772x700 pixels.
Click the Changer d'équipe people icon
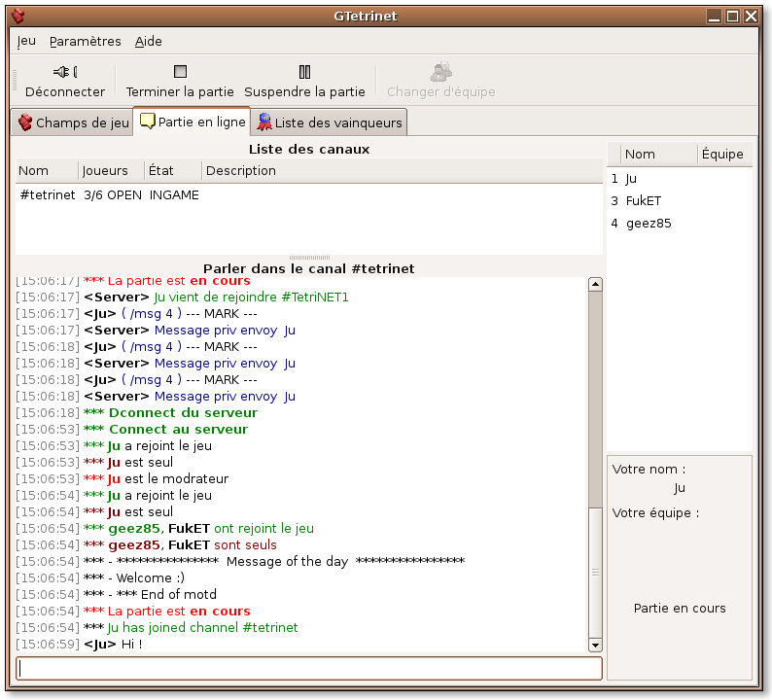(x=440, y=72)
